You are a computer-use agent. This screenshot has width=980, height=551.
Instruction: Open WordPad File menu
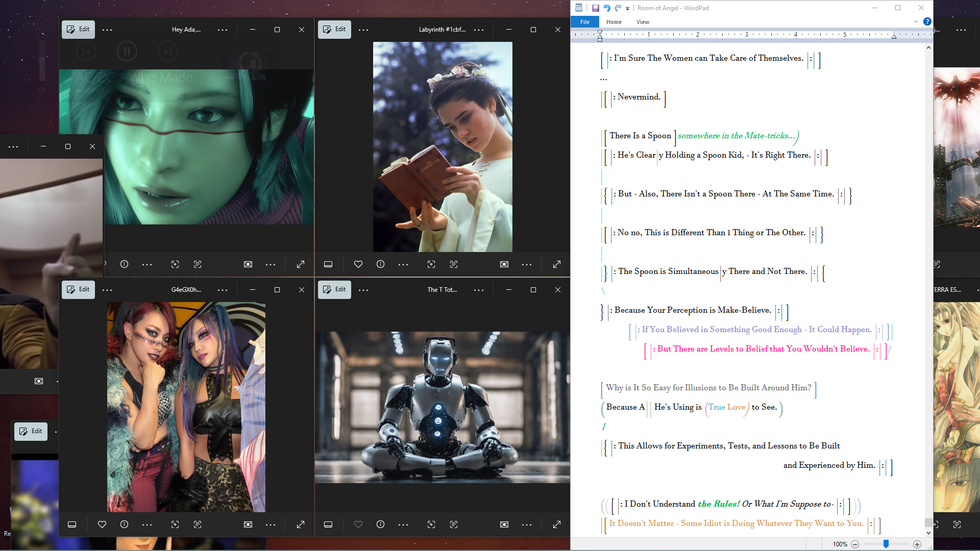(585, 22)
